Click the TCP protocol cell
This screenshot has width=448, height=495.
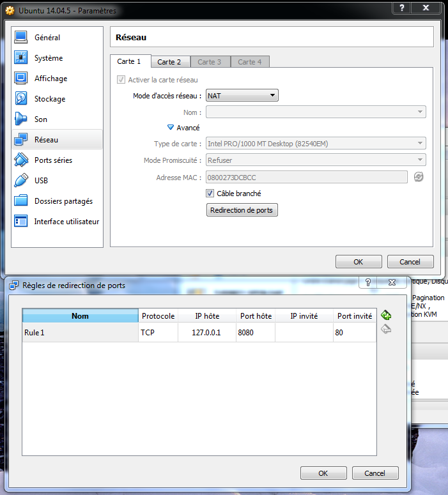point(158,332)
